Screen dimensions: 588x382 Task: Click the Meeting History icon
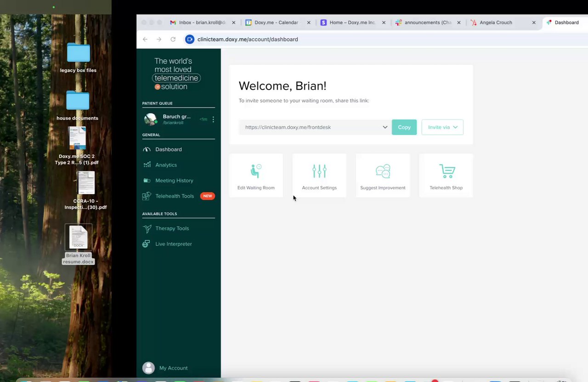click(x=147, y=181)
